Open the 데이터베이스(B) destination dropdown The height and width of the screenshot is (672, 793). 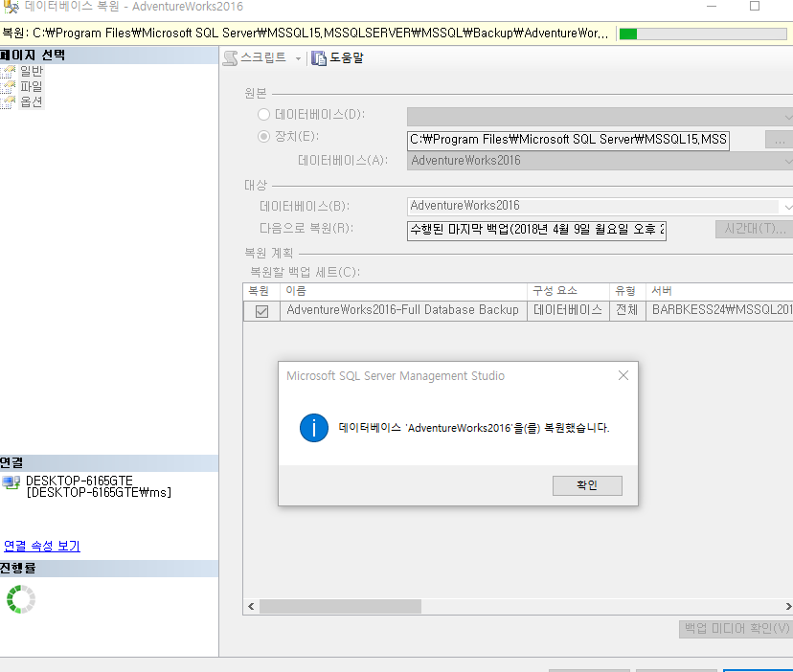click(x=600, y=207)
